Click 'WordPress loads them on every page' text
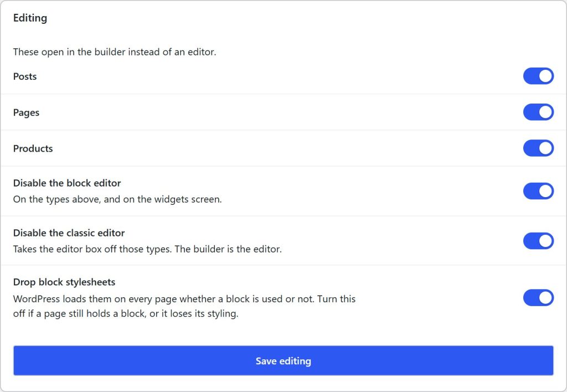567x392 pixels. click(184, 306)
